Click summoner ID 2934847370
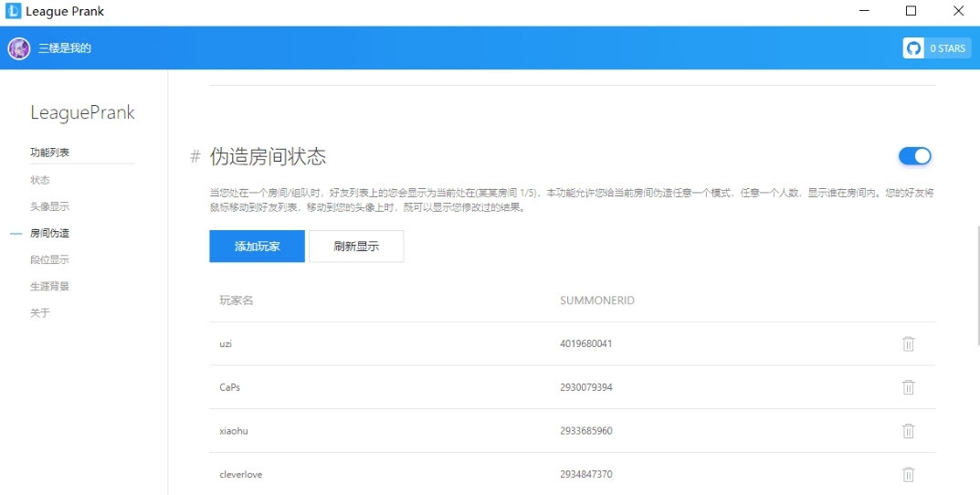 [586, 474]
